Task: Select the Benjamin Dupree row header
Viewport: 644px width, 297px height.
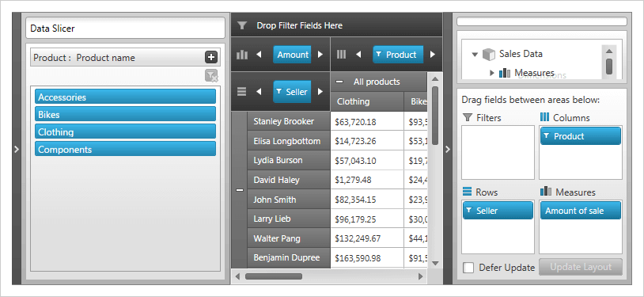Action: click(289, 258)
